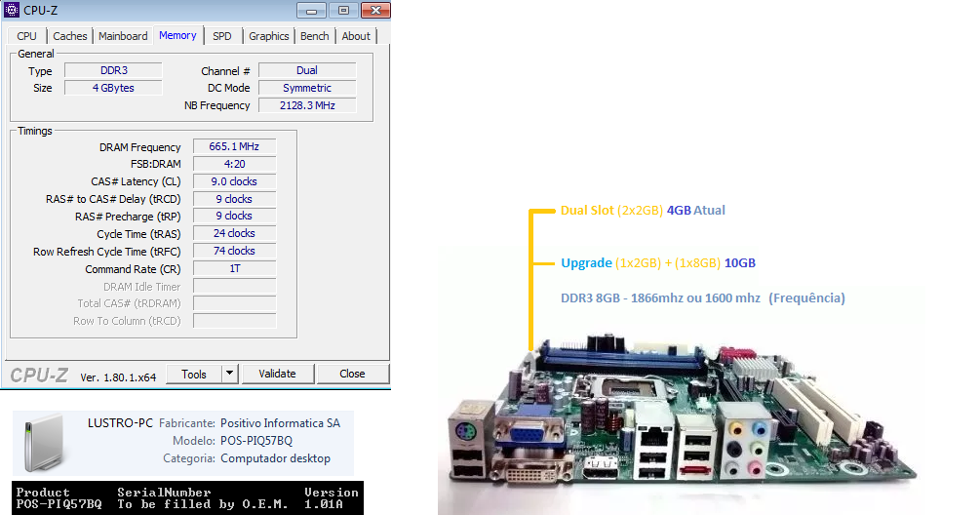Screen dimensions: 980x515
Task: Click the empty Row To Column field
Action: [x=234, y=321]
